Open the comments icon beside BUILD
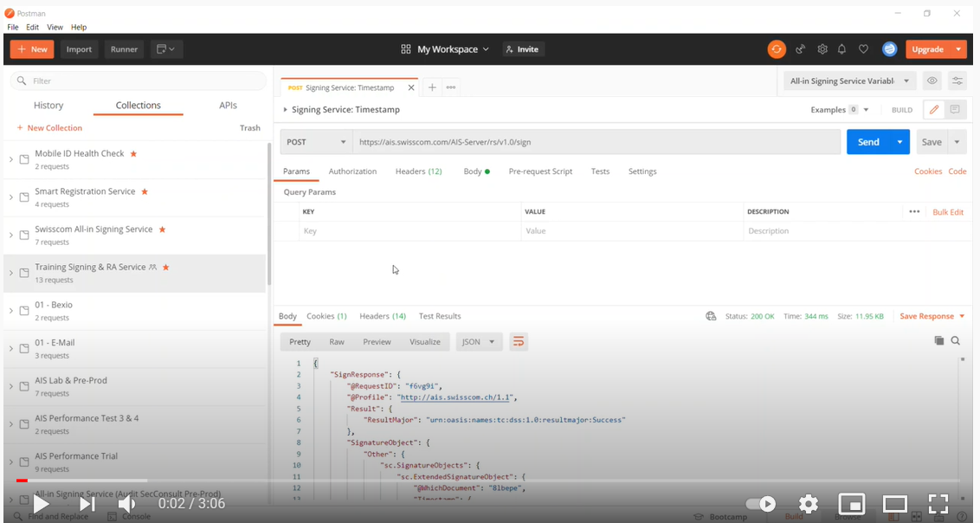 (x=955, y=109)
